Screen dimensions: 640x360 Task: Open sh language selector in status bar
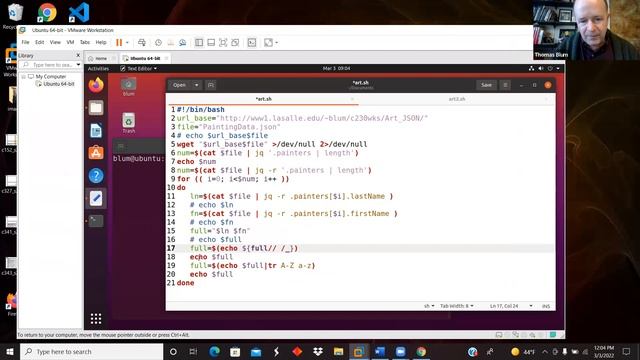[429, 306]
